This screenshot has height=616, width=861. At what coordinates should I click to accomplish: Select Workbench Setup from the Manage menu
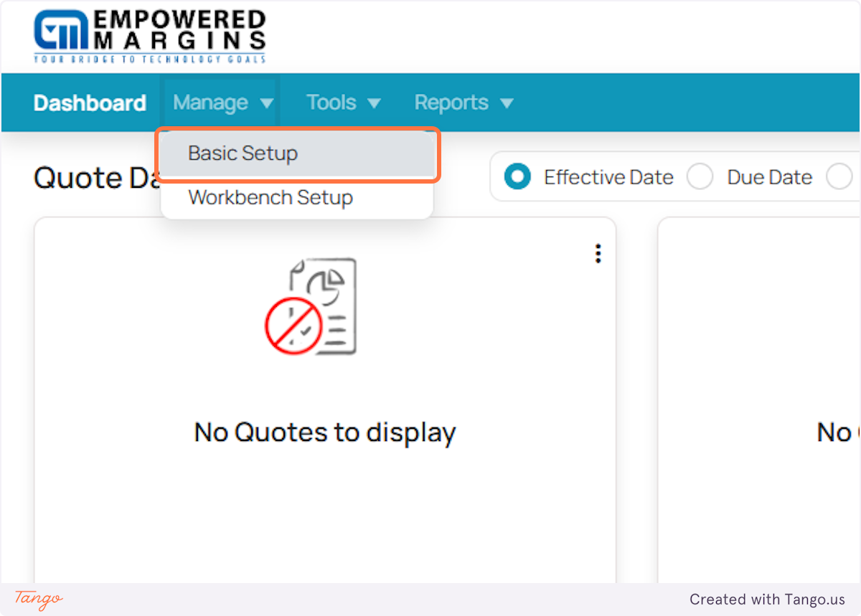pyautogui.click(x=270, y=197)
